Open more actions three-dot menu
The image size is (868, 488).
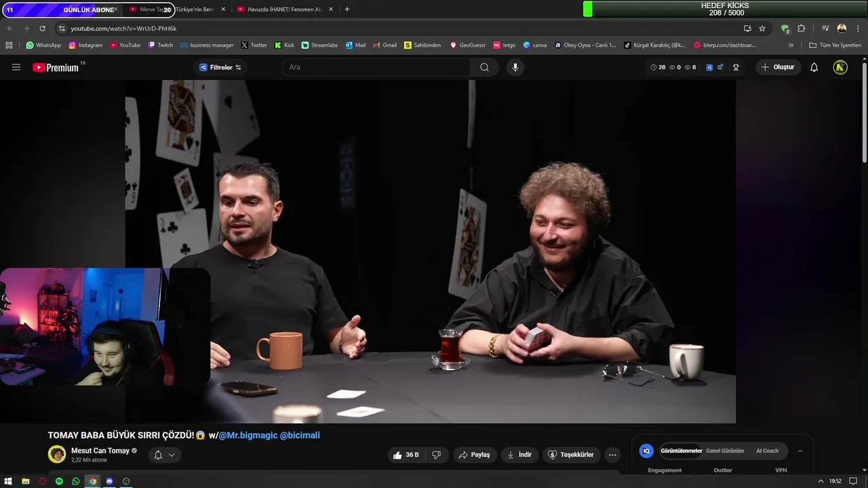click(612, 455)
